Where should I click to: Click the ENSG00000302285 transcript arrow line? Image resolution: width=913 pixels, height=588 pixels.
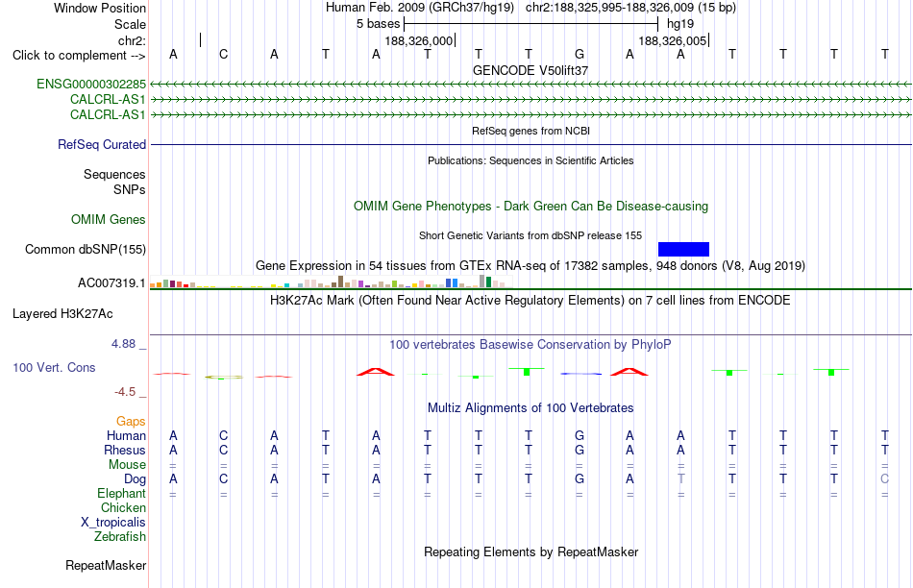pos(531,85)
